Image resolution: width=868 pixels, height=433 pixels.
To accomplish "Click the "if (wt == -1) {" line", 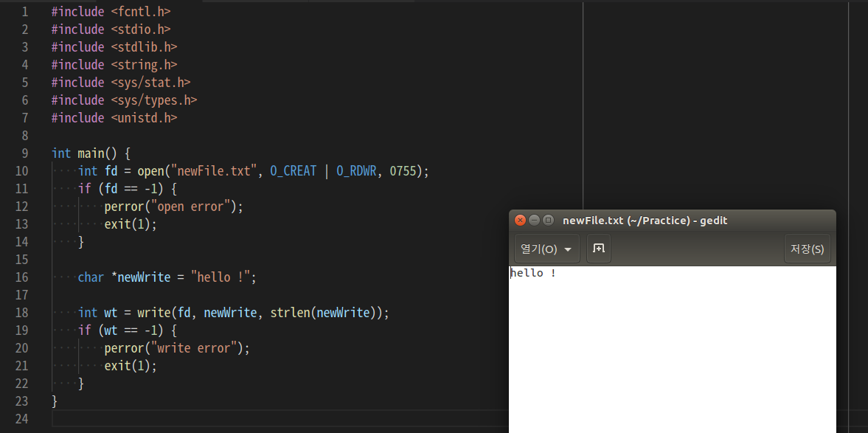I will tap(128, 330).
